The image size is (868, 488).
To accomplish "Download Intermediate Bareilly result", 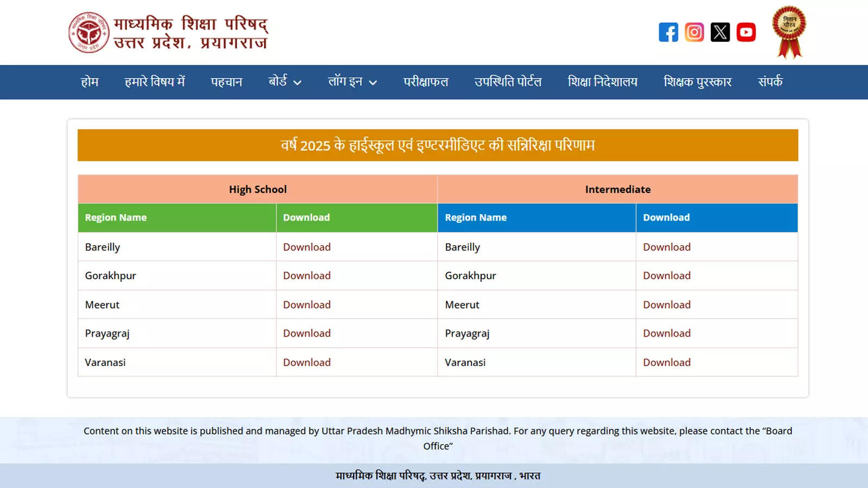I will [x=667, y=247].
